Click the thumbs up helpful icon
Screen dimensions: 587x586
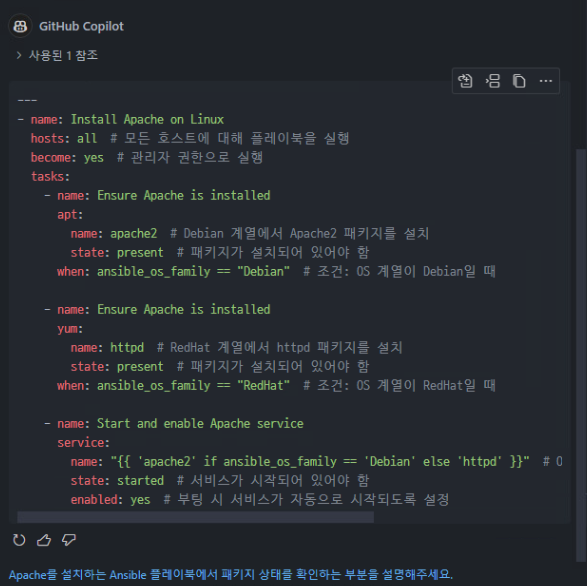click(x=44, y=540)
